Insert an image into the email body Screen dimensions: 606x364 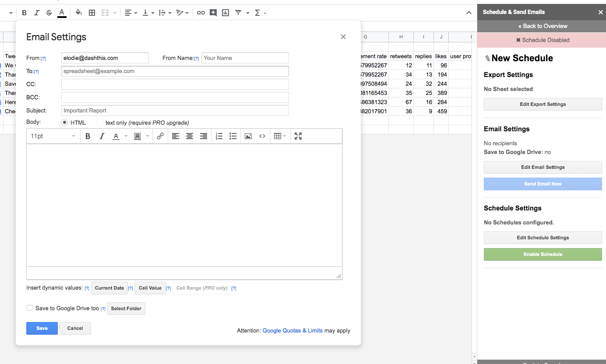point(248,136)
